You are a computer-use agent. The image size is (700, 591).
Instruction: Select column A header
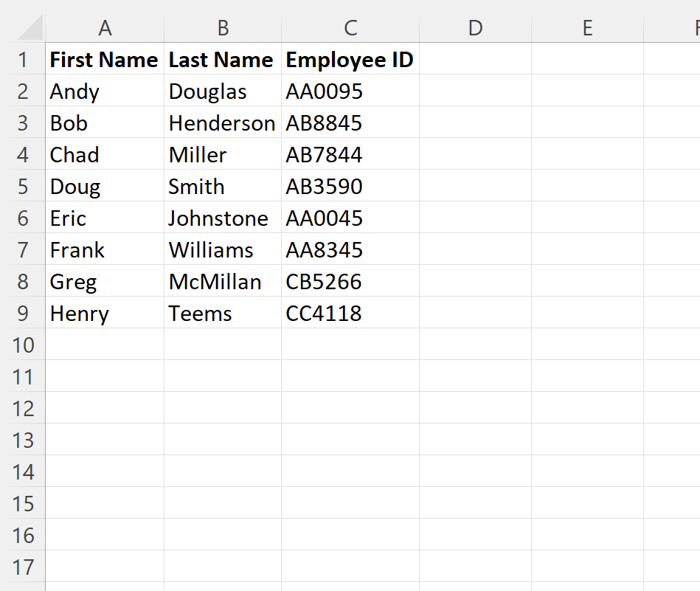(x=105, y=28)
